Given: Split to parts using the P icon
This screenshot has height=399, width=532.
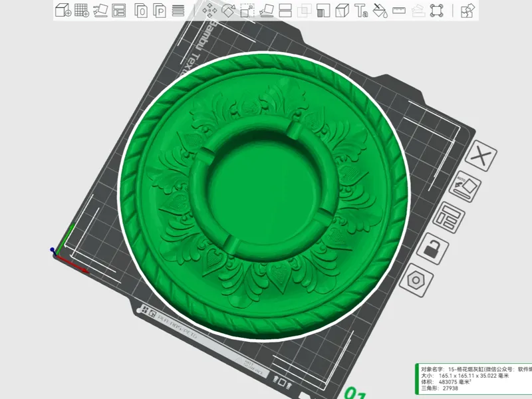Looking at the screenshot, I should pyautogui.click(x=160, y=11).
